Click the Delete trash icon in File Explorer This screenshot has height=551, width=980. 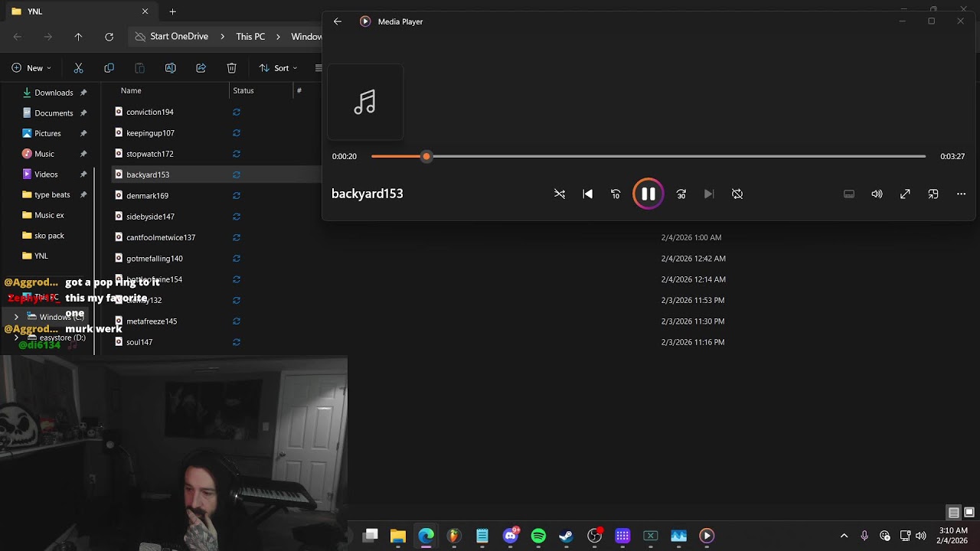point(231,68)
